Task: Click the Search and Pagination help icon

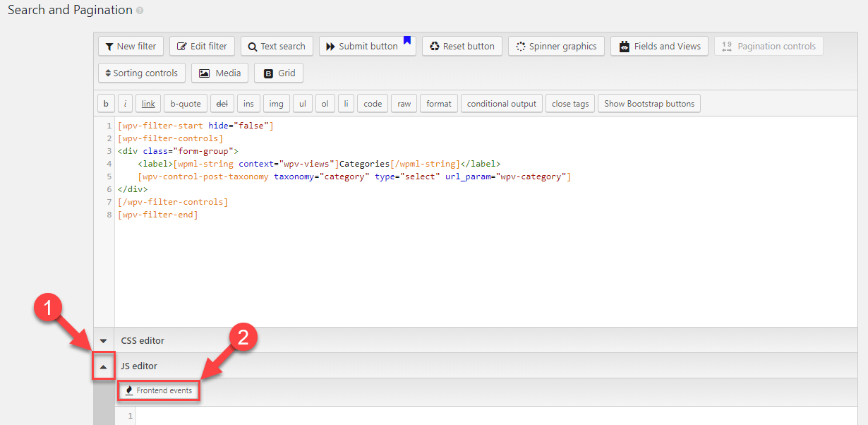Action: coord(140,10)
